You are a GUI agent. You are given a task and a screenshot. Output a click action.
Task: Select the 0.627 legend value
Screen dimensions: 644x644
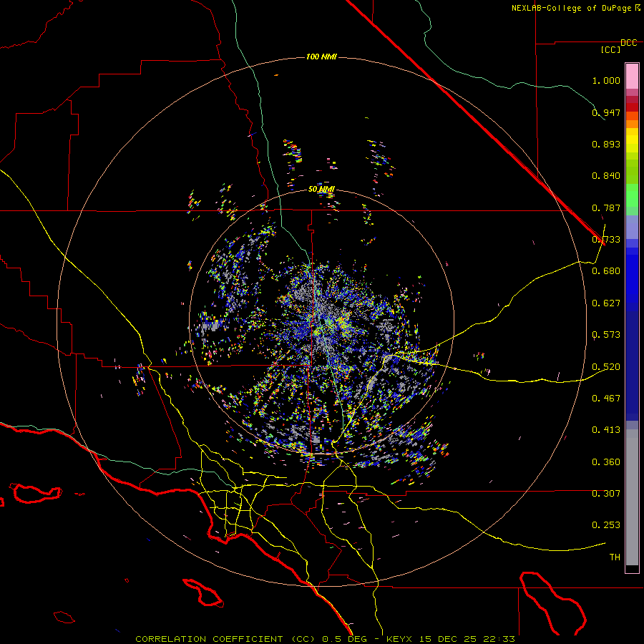606,303
